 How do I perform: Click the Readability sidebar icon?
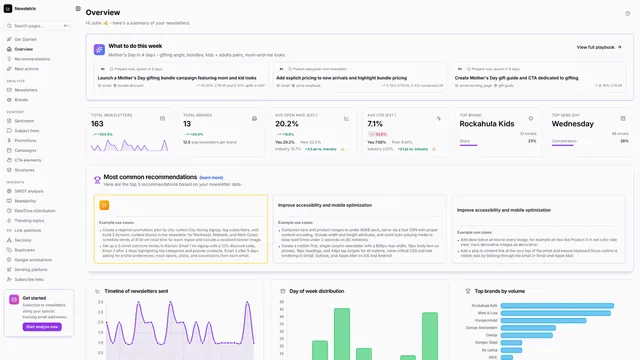[x=9, y=201]
